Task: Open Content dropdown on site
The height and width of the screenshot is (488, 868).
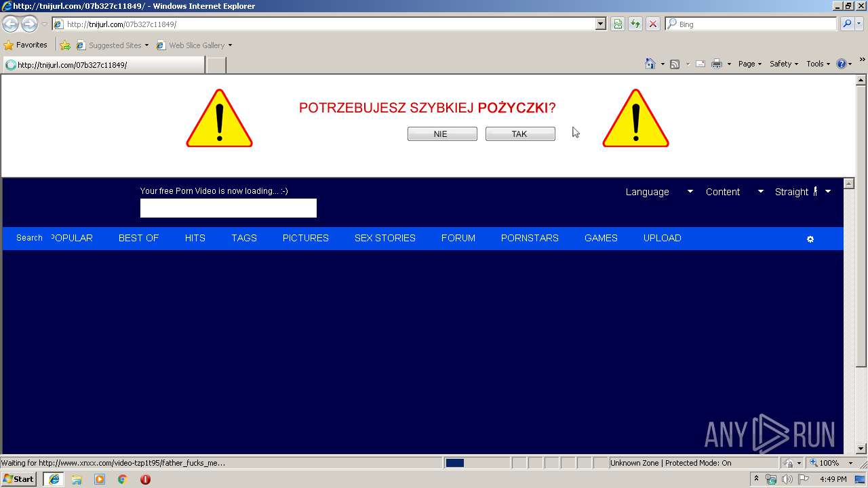Action: [x=734, y=192]
